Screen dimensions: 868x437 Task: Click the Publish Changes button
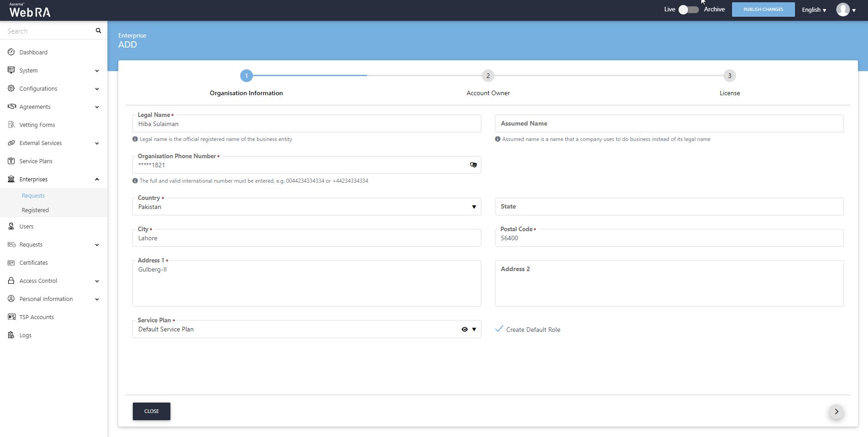[763, 10]
